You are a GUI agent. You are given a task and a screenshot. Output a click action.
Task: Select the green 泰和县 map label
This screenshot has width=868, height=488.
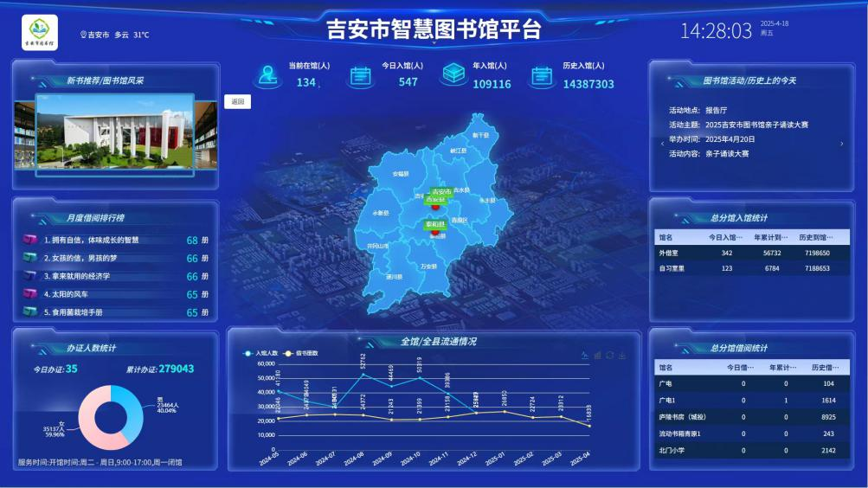435,224
